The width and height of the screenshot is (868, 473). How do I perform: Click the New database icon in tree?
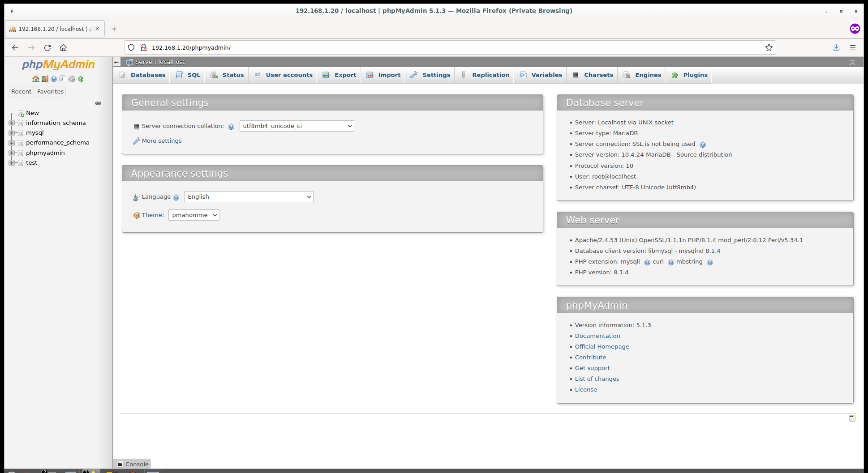coord(21,113)
